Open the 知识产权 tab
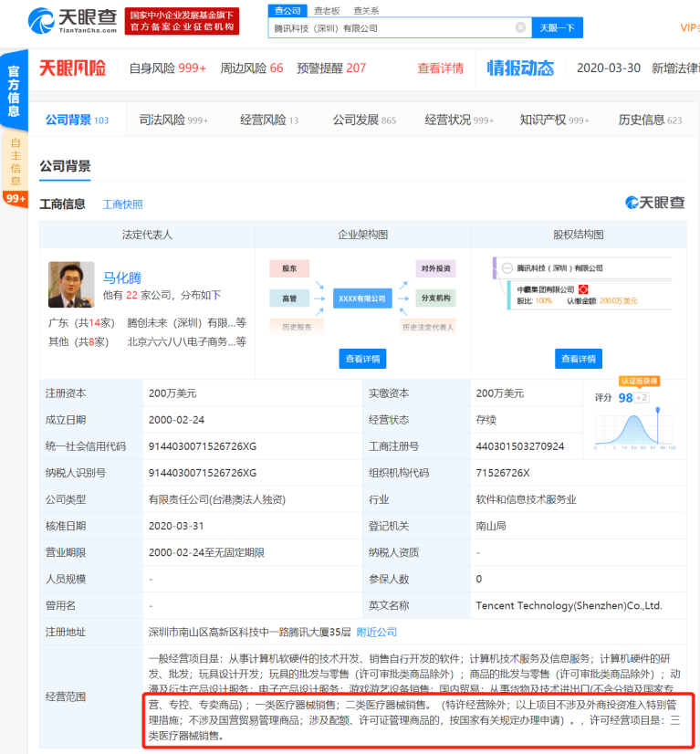This screenshot has height=754, width=700. point(554,120)
